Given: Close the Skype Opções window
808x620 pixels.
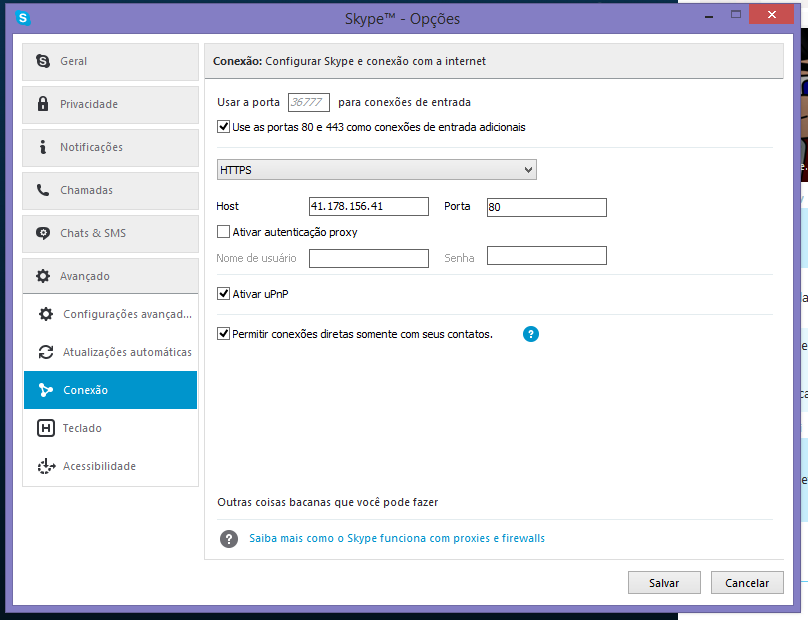Looking at the screenshot, I should pos(771,14).
